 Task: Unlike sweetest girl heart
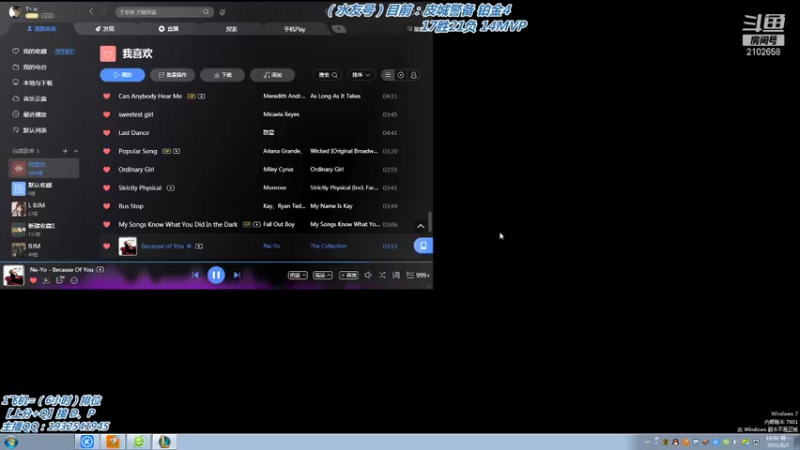[107, 114]
